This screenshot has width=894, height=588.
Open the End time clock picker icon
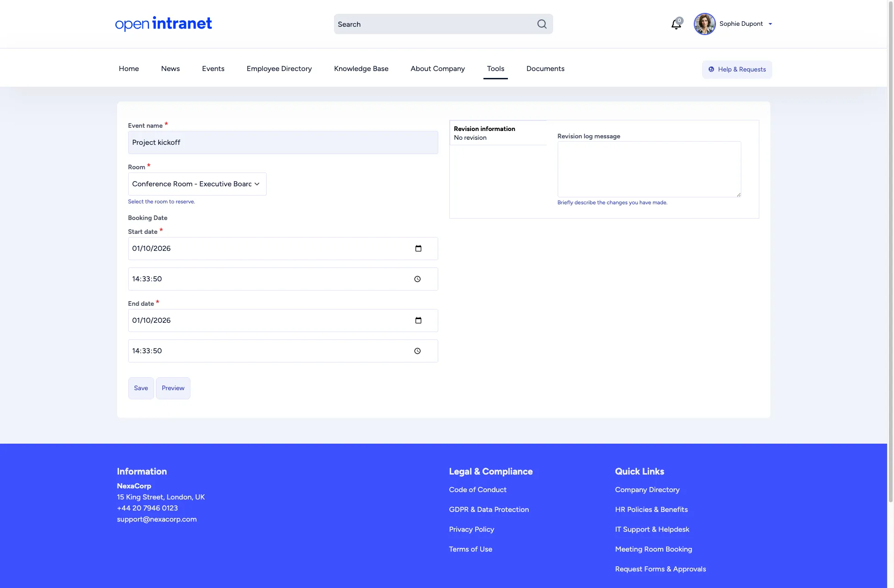[x=417, y=351]
